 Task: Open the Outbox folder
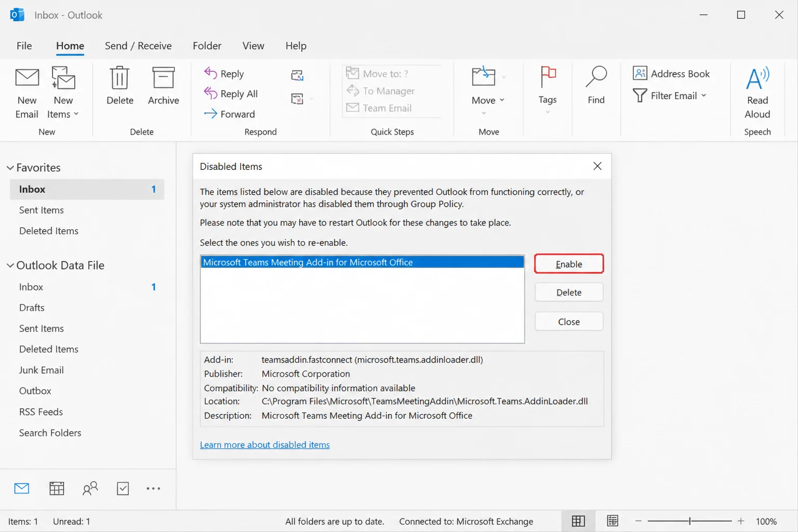pos(35,391)
